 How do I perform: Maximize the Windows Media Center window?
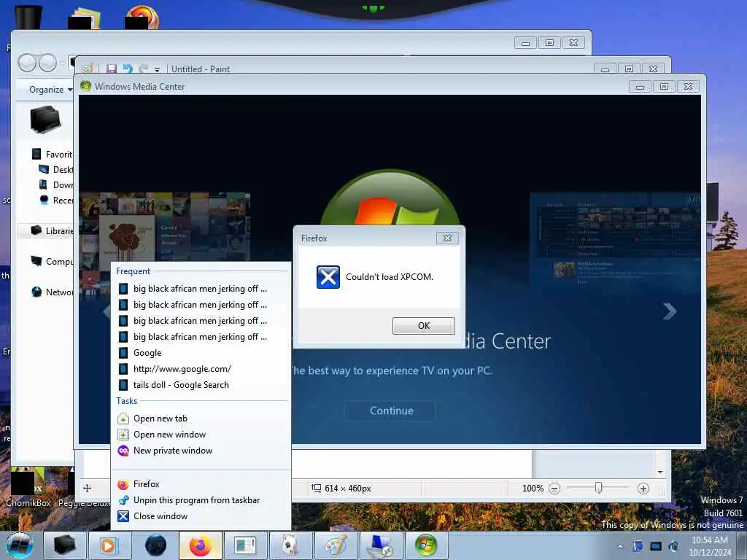[x=664, y=87]
